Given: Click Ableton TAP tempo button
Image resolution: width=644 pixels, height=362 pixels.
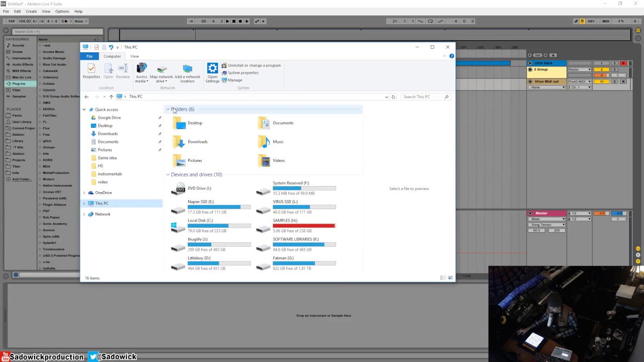Looking at the screenshot, I should click(x=12, y=21).
